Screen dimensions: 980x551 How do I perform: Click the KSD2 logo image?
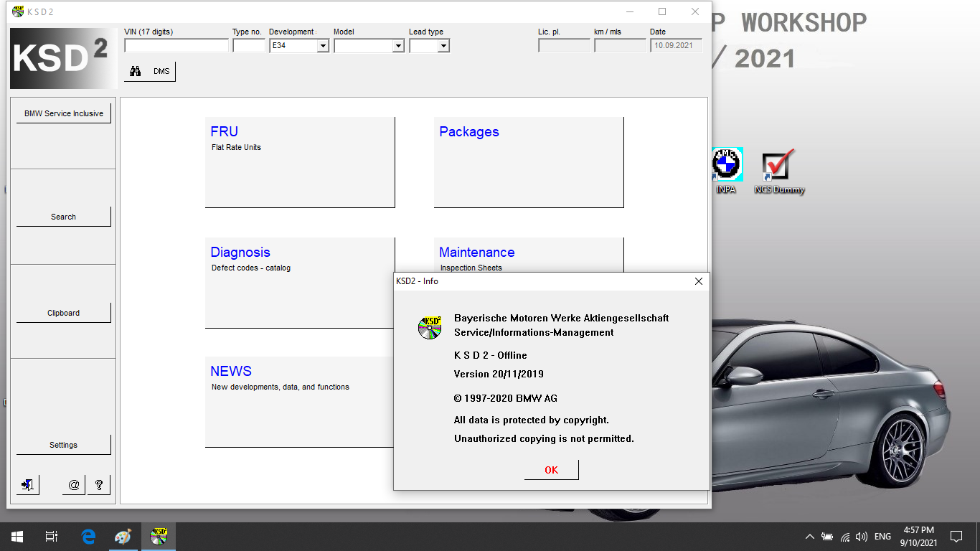63,58
